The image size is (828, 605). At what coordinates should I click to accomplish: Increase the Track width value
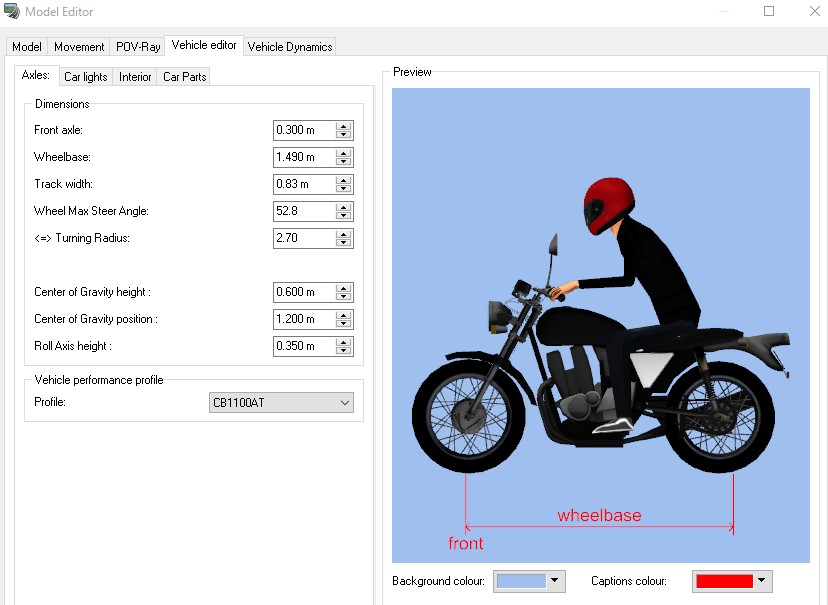point(344,180)
